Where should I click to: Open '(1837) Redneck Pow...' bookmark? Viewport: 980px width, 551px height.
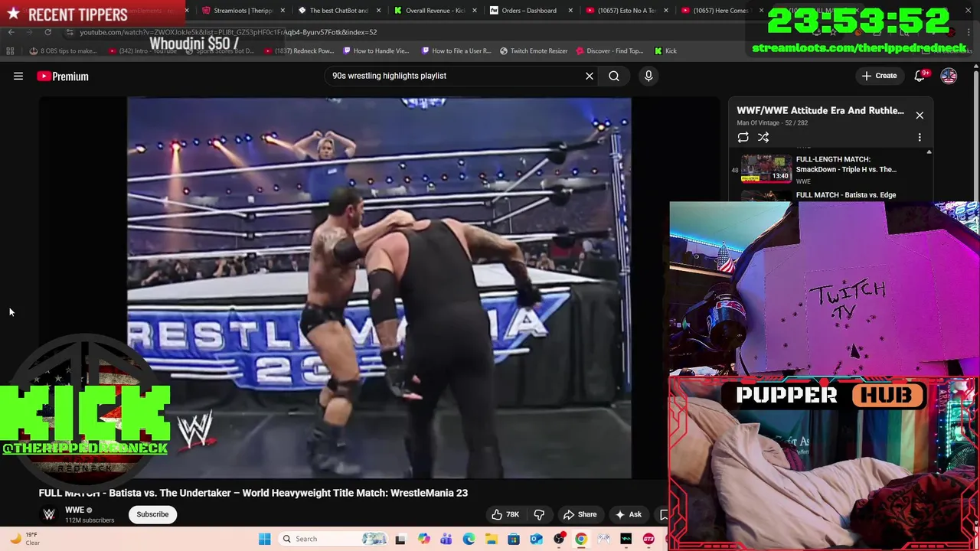pos(299,51)
